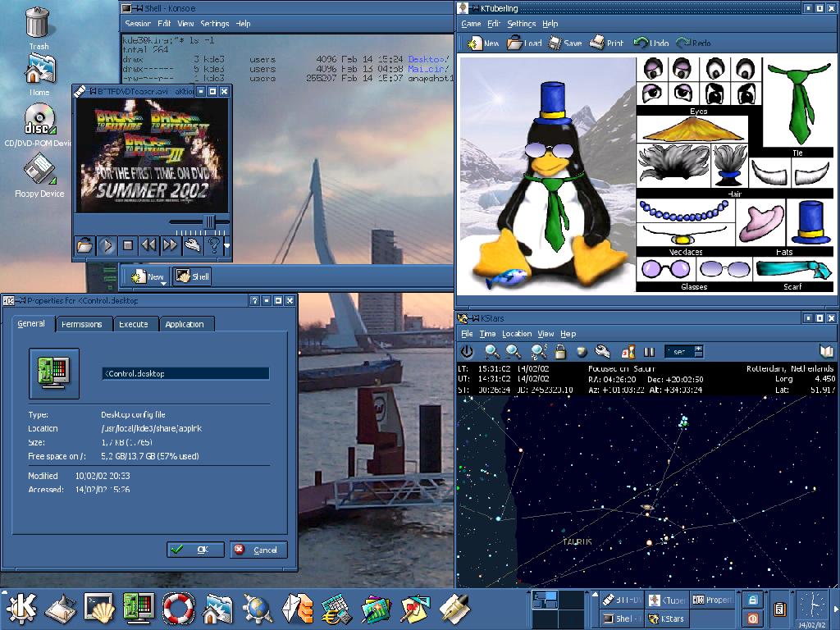840x630 pixels.
Task: Open the Game menu in KTuberling
Action: click(x=471, y=24)
